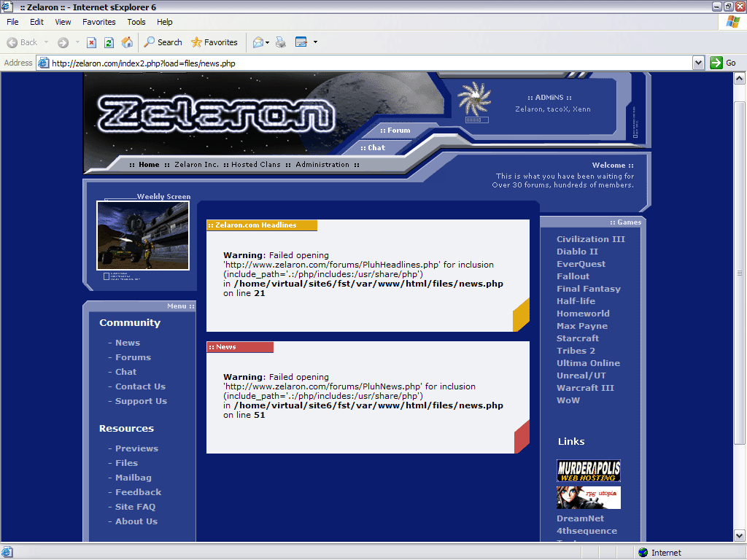The height and width of the screenshot is (560, 747).
Task: Open Files under Resources
Action: tap(127, 463)
